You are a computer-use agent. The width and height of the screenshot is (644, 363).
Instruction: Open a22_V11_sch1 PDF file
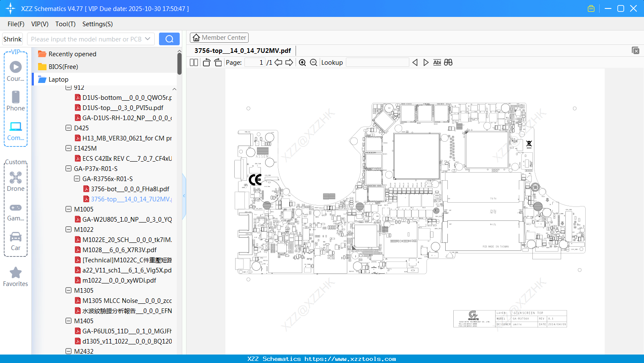[x=123, y=270]
